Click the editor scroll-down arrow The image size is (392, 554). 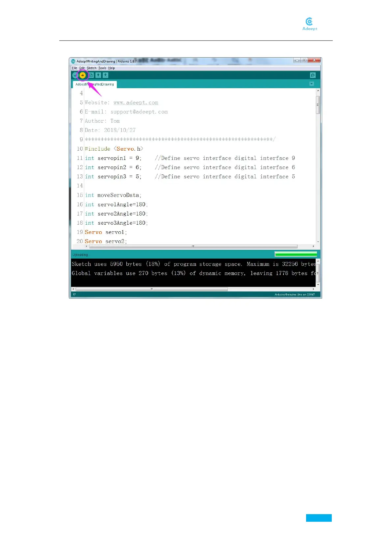[318, 242]
